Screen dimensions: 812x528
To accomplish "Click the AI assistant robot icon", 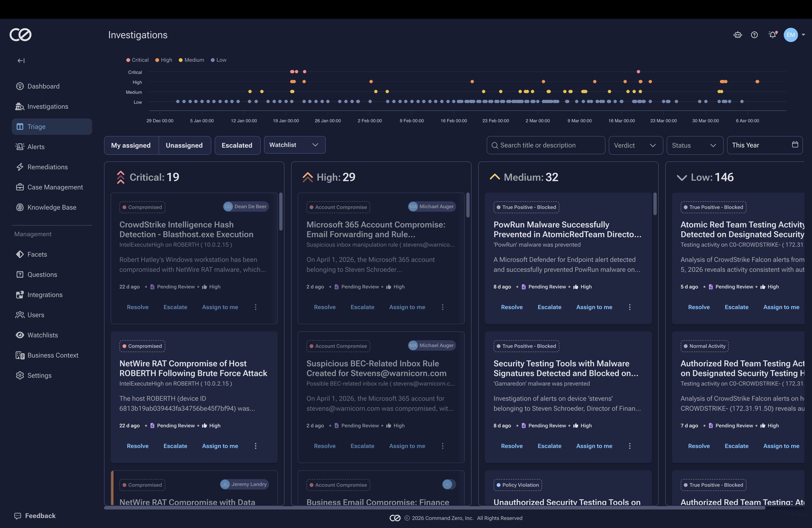I will coord(738,35).
